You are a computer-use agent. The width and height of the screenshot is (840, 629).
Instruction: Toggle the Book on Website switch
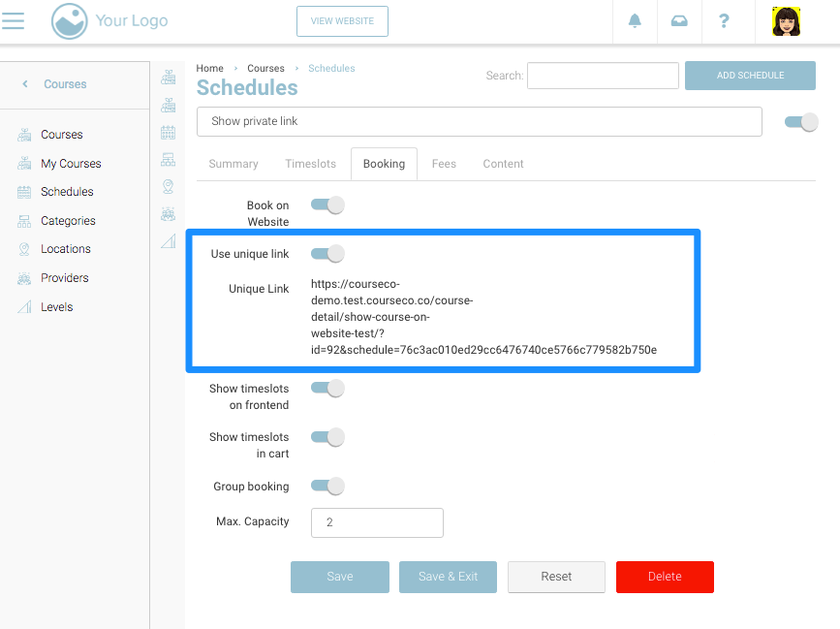point(327,205)
